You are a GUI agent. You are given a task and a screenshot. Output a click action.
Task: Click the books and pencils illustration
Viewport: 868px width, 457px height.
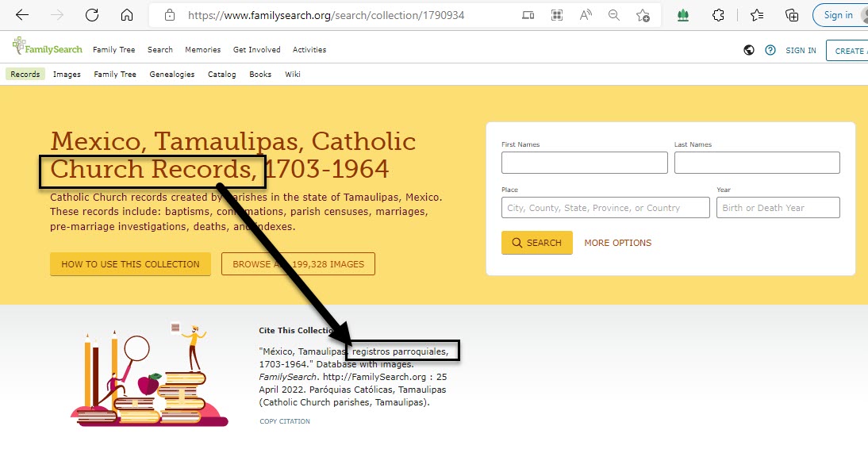click(149, 375)
